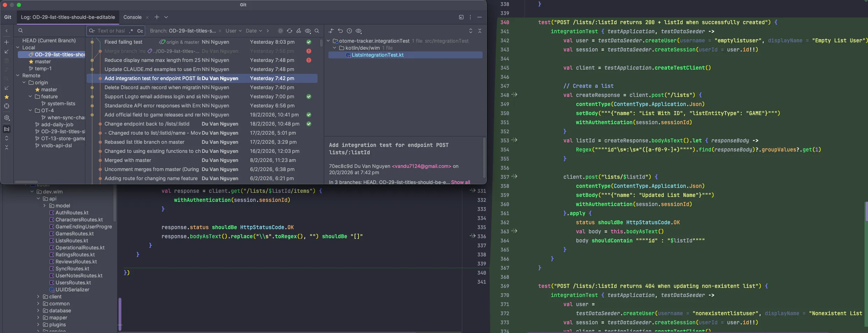This screenshot has height=333, width=868.
Task: Click the crosshair navigate-to-branch icon
Action: [7, 106]
